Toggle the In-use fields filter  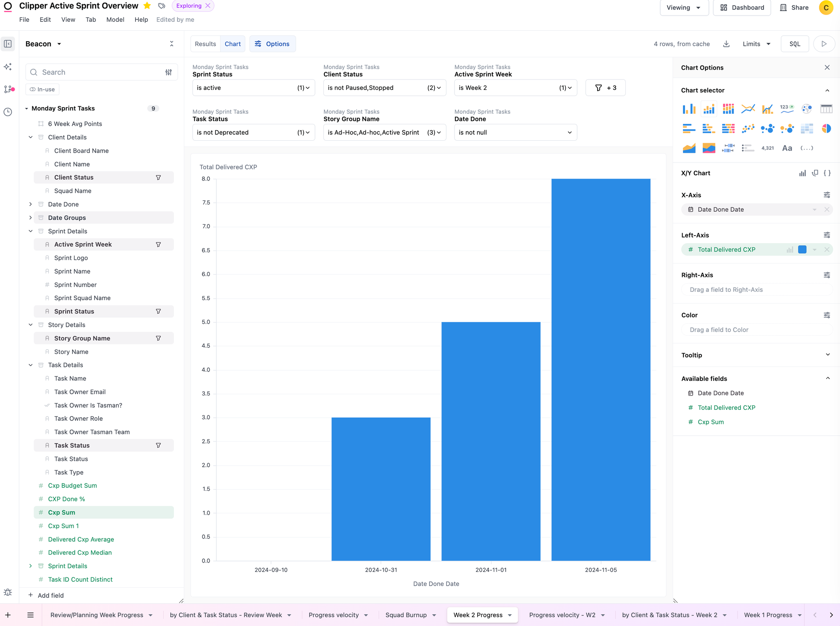(42, 89)
